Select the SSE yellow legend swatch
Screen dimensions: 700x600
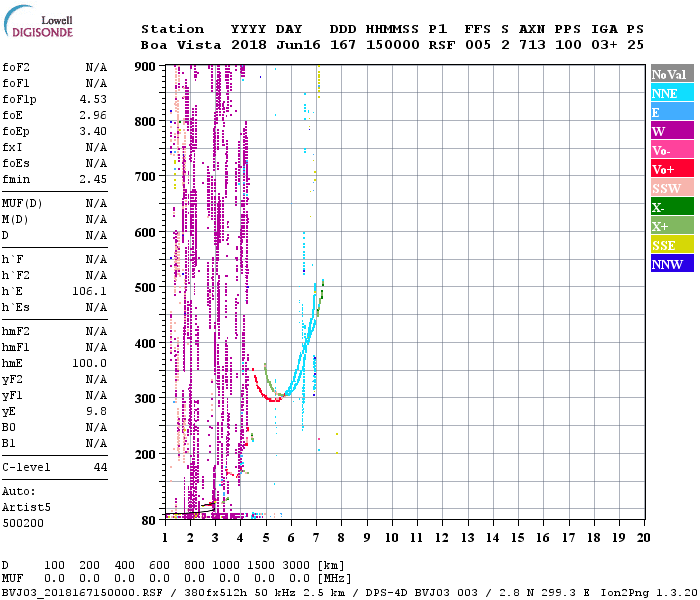[672, 245]
